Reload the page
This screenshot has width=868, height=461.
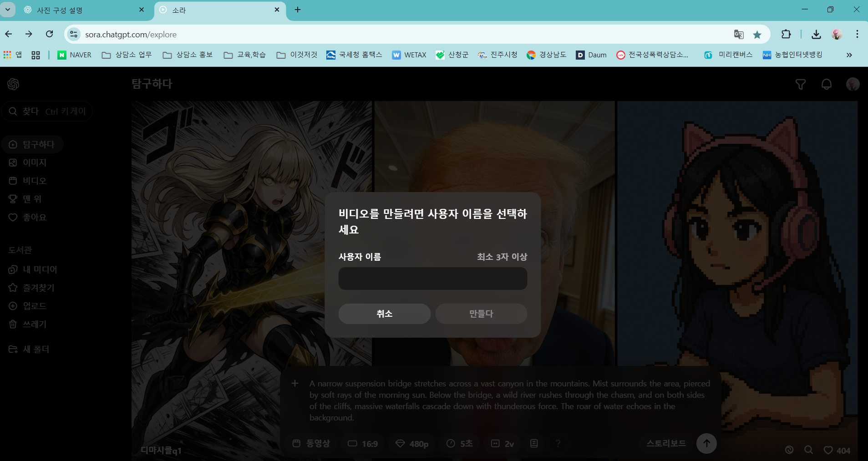[49, 34]
